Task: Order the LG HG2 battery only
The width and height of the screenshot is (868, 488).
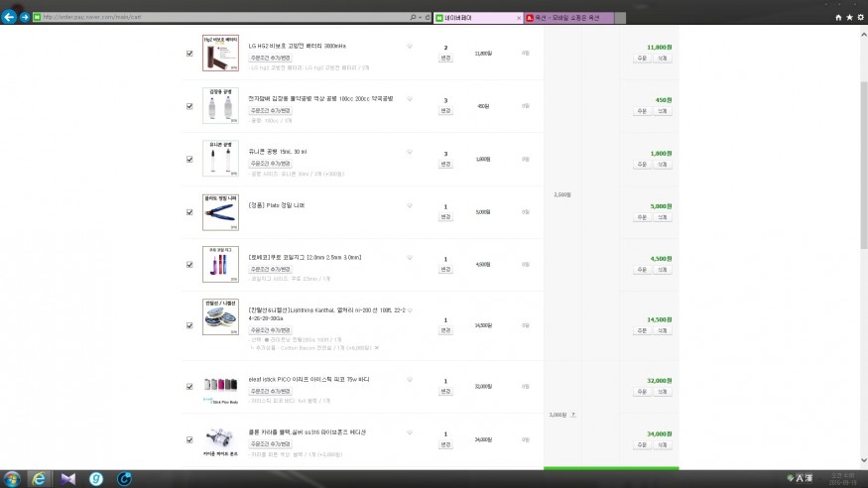Action: coord(642,59)
